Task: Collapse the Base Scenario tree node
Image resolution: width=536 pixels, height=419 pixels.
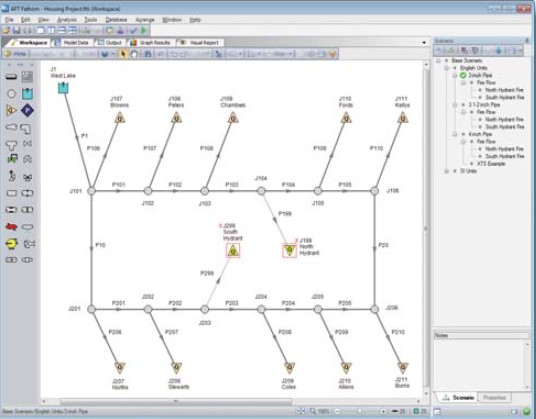Action: point(438,60)
